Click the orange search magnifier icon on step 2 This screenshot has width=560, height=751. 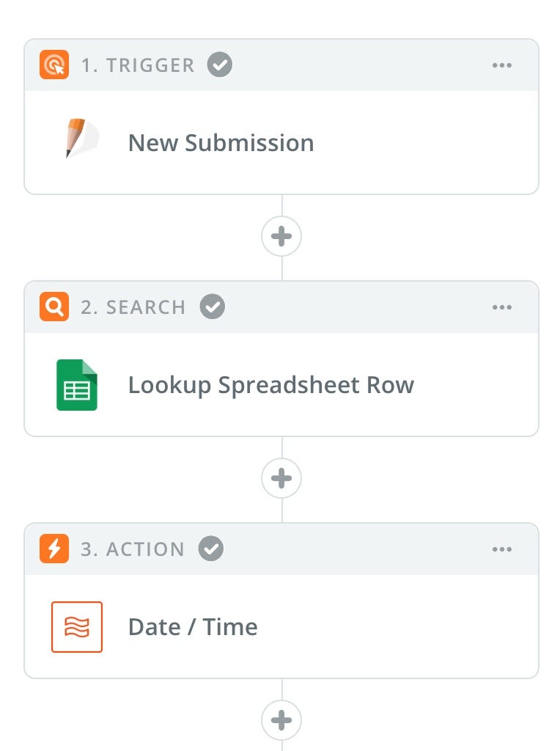click(x=54, y=307)
